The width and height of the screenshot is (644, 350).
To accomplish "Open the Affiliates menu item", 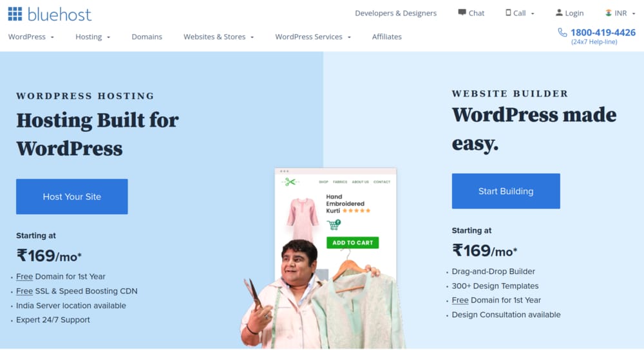I will pos(387,37).
